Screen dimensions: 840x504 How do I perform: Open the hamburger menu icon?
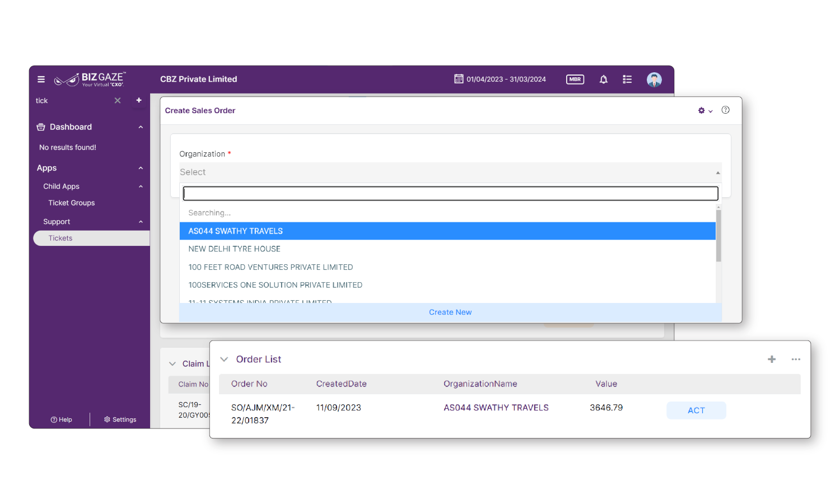click(41, 80)
